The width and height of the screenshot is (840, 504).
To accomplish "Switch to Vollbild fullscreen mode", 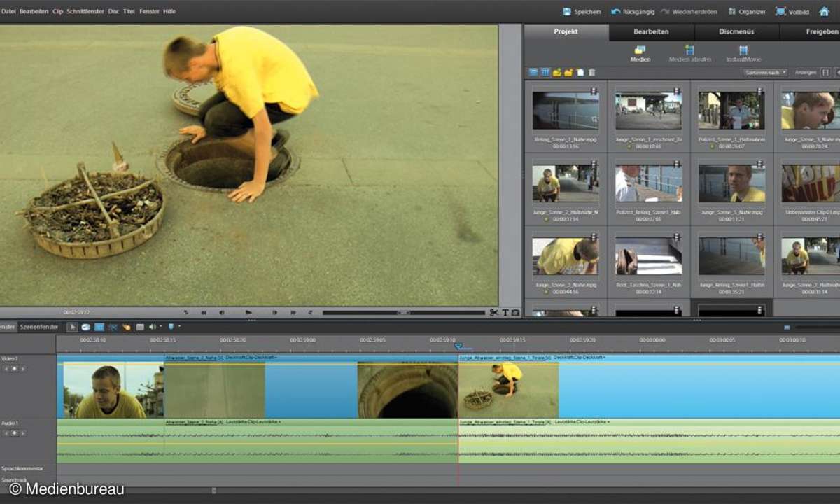I will tap(792, 12).
